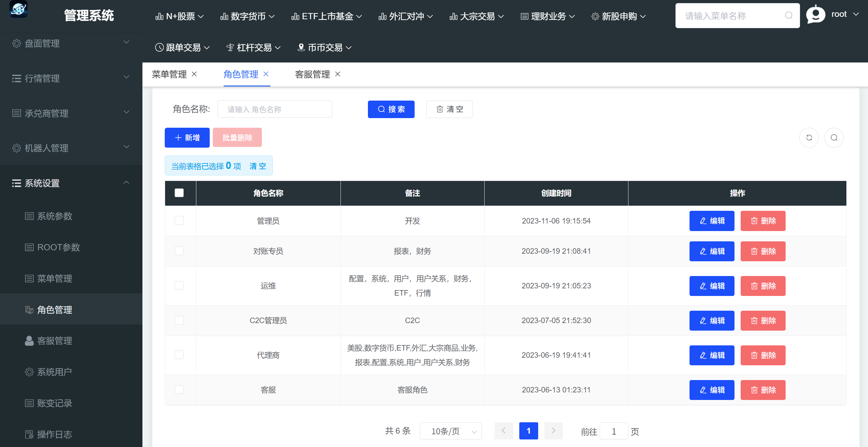Open 操作日志 in the sidebar

(54, 434)
